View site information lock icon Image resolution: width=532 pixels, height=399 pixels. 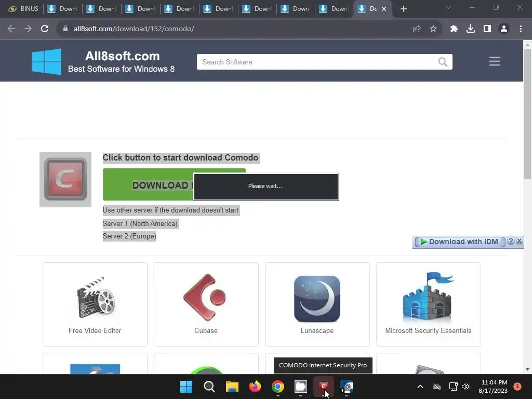65,29
